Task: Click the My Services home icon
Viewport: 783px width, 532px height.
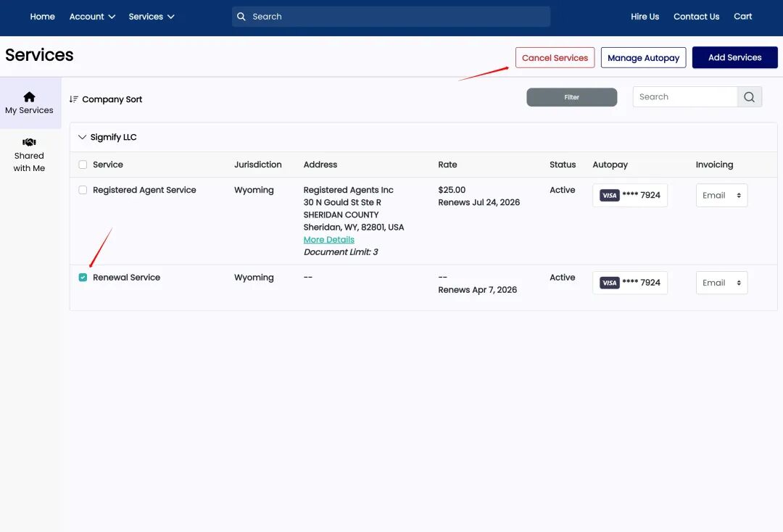Action: 29,96
